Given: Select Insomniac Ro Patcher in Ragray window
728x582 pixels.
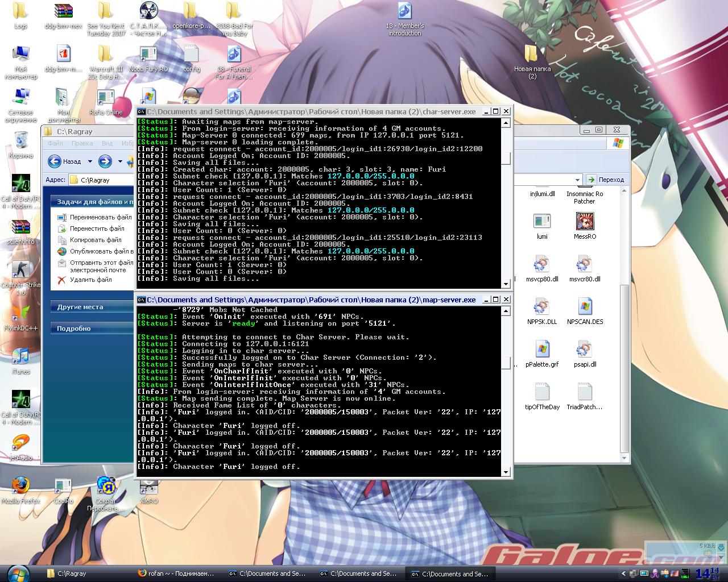Looking at the screenshot, I should tap(585, 197).
